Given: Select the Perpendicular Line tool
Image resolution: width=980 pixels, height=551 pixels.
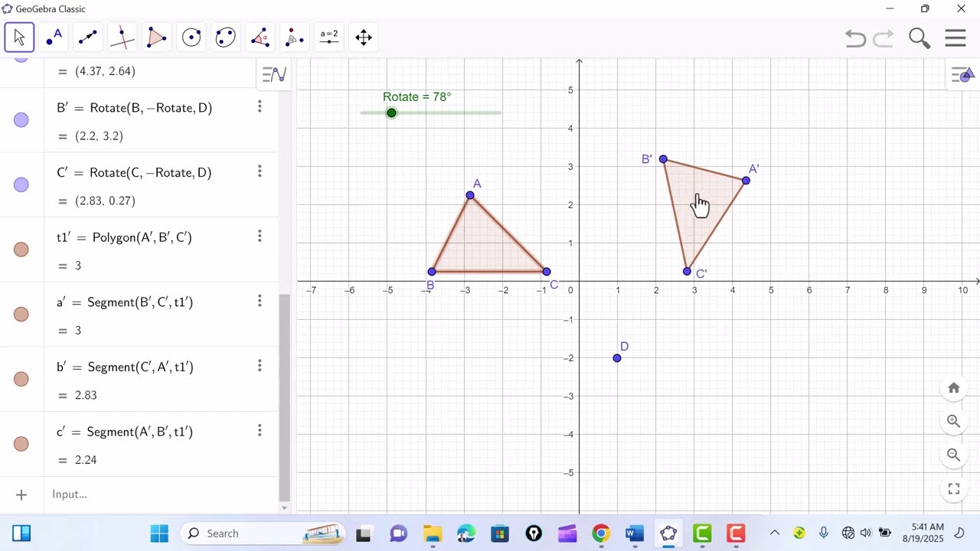Looking at the screenshot, I should point(122,37).
